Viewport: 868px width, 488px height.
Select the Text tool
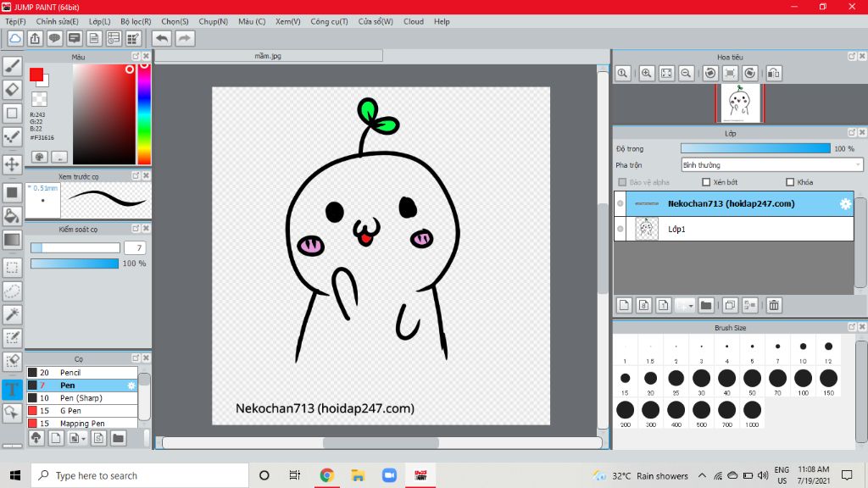coord(12,390)
